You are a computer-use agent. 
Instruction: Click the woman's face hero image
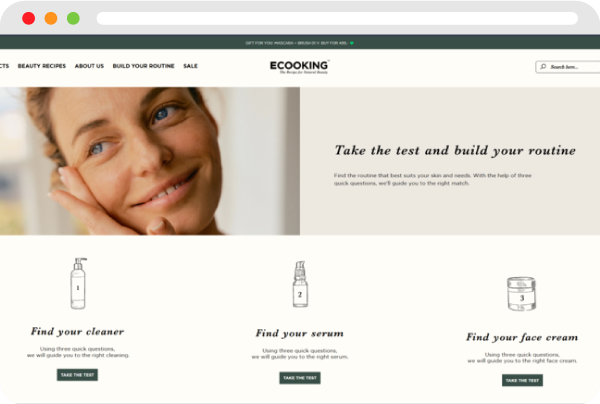click(x=150, y=161)
